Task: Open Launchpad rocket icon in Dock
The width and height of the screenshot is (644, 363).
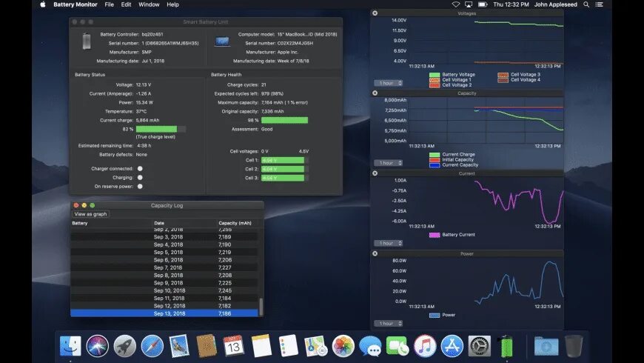Action: click(125, 346)
